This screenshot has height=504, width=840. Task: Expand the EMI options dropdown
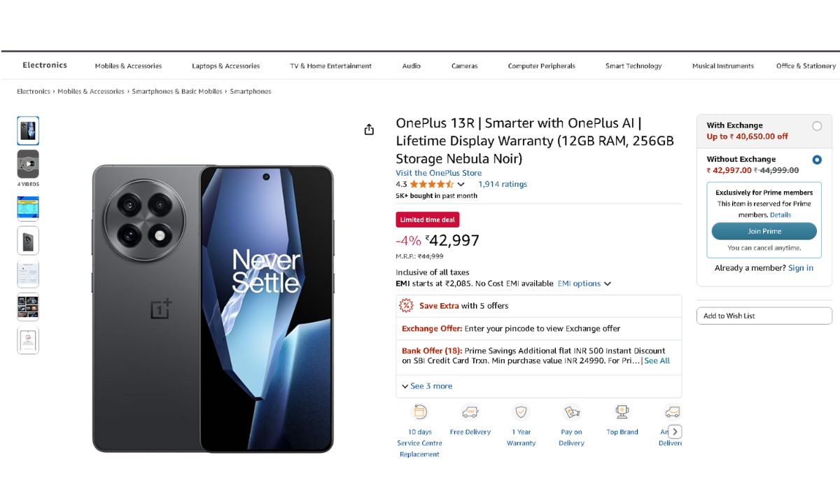[584, 283]
